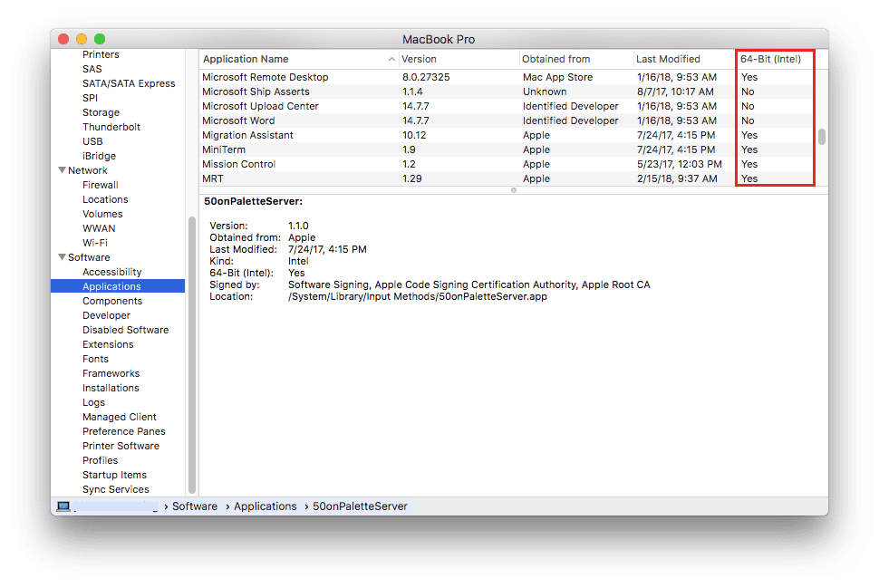Collapse the Software section disclosure triangle
Screen dimensions: 879x588
pos(62,257)
